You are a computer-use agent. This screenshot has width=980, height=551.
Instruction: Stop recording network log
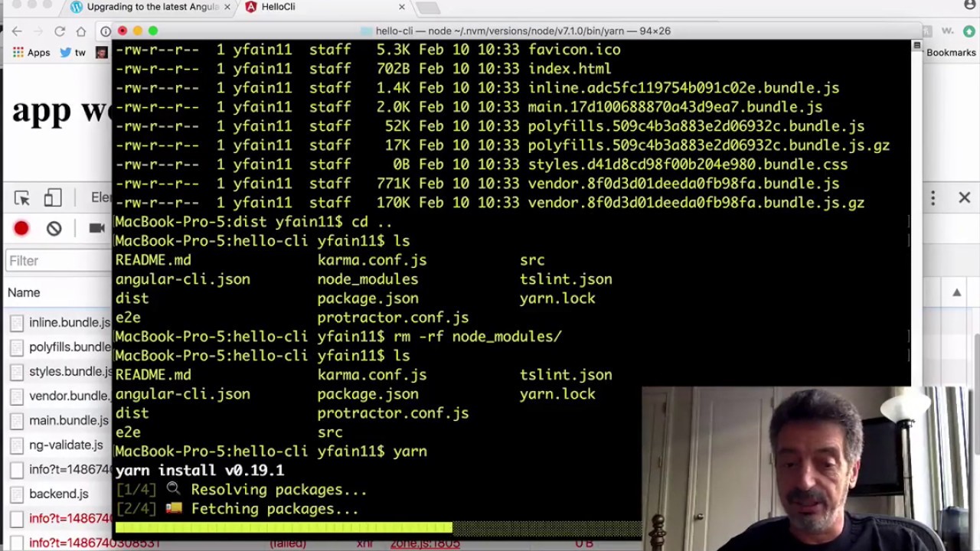click(21, 228)
